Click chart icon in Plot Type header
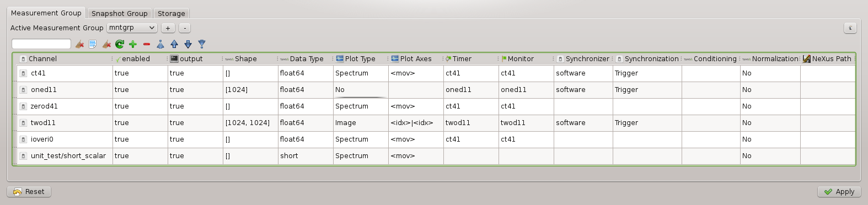This screenshot has width=868, height=205. pos(340,58)
